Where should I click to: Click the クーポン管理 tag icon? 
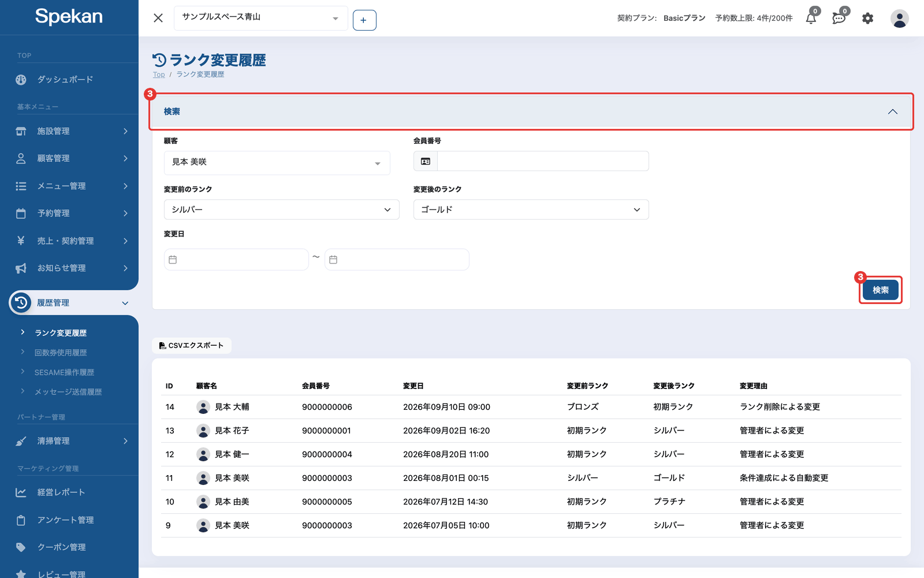click(x=21, y=547)
